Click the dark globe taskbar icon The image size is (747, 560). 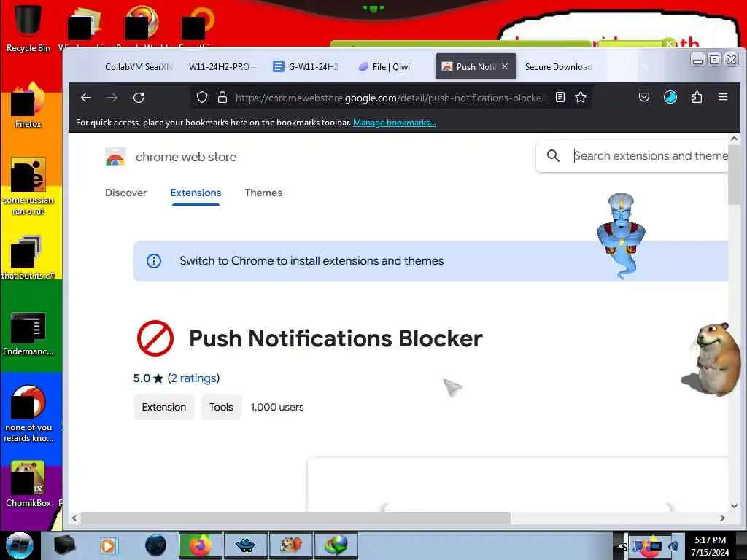[x=156, y=545]
